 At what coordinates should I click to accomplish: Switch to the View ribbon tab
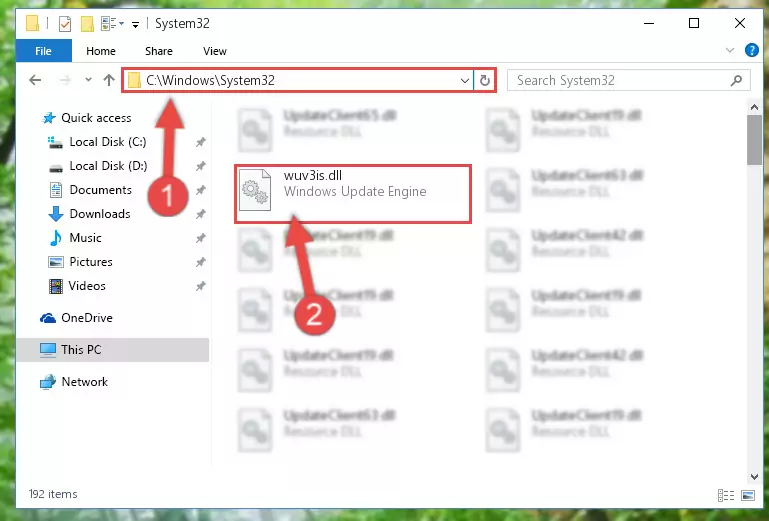[x=215, y=51]
